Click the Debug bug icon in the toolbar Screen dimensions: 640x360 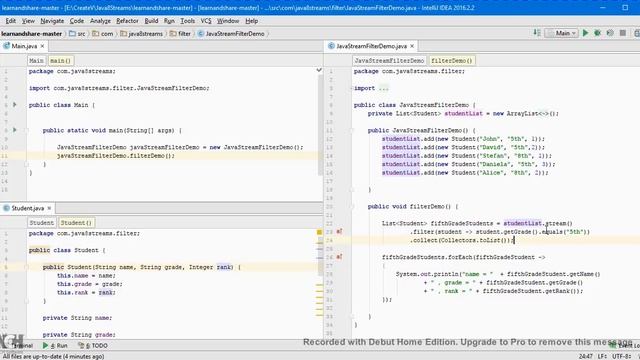pos(598,33)
